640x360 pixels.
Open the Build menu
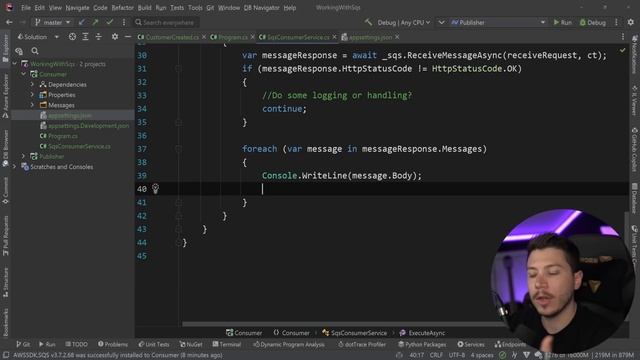144,8
